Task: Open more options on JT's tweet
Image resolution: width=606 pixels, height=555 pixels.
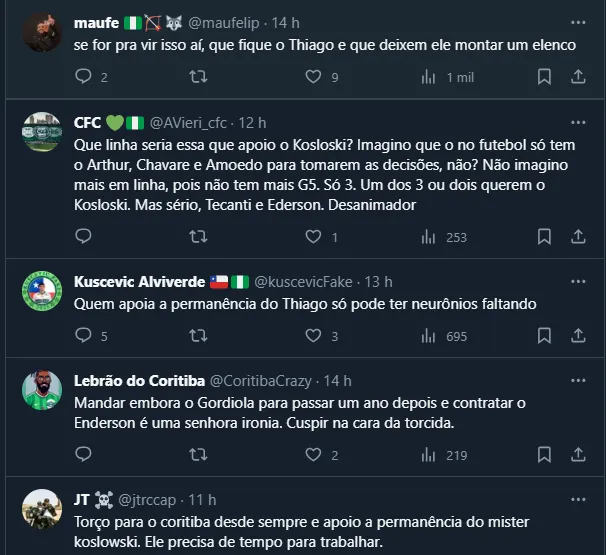Action: (578, 499)
